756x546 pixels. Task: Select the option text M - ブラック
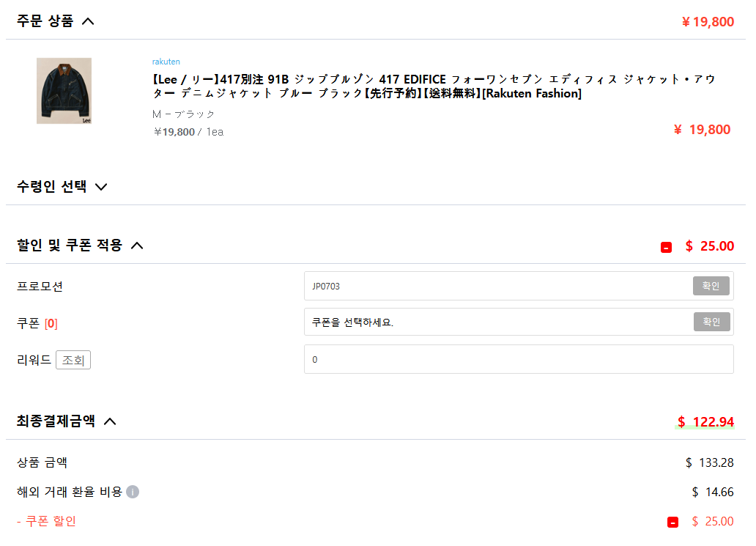click(183, 114)
